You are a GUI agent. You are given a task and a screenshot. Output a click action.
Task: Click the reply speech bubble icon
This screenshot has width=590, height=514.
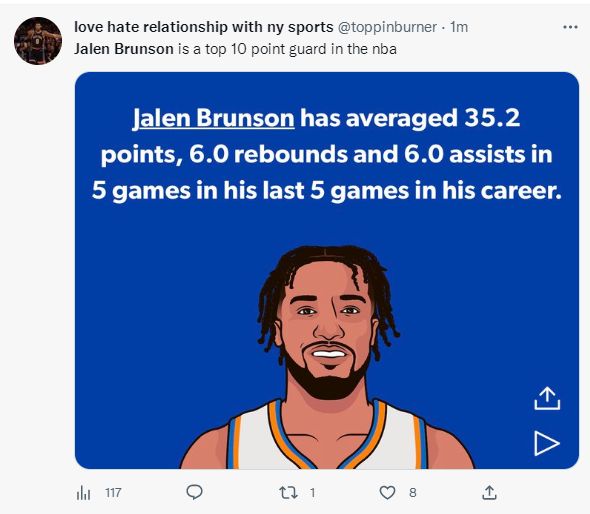(194, 492)
